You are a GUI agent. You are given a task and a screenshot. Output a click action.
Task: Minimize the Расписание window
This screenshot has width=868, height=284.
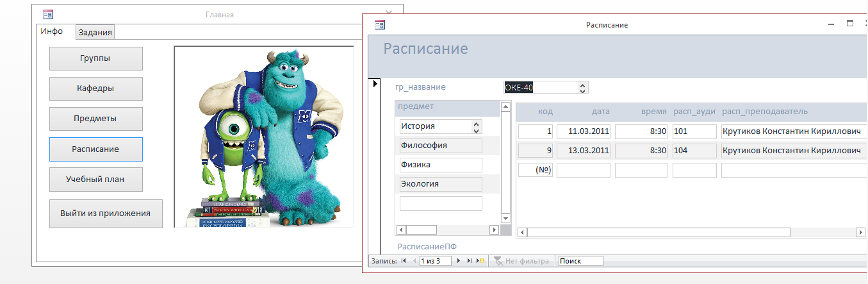830,24
